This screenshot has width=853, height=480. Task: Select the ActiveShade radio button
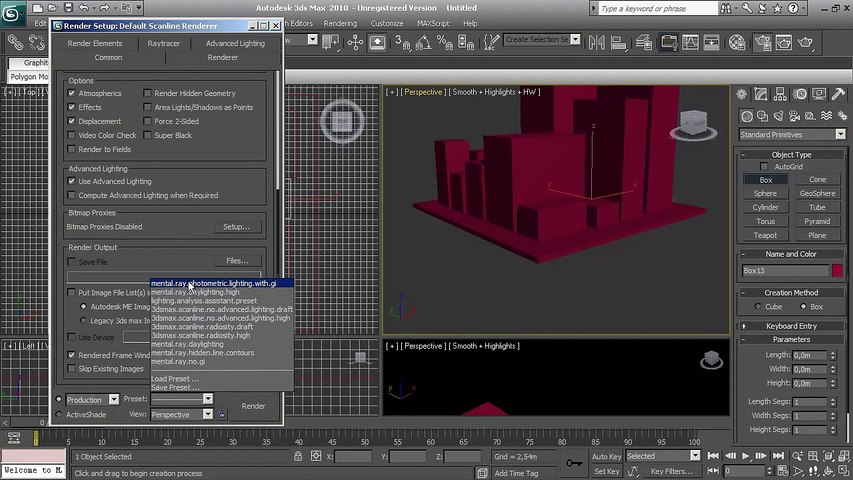tap(59, 414)
